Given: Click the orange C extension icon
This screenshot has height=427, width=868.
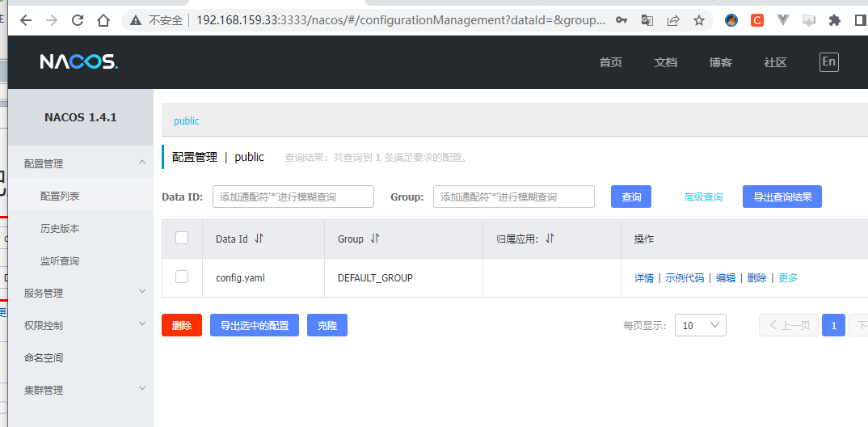Looking at the screenshot, I should point(756,20).
